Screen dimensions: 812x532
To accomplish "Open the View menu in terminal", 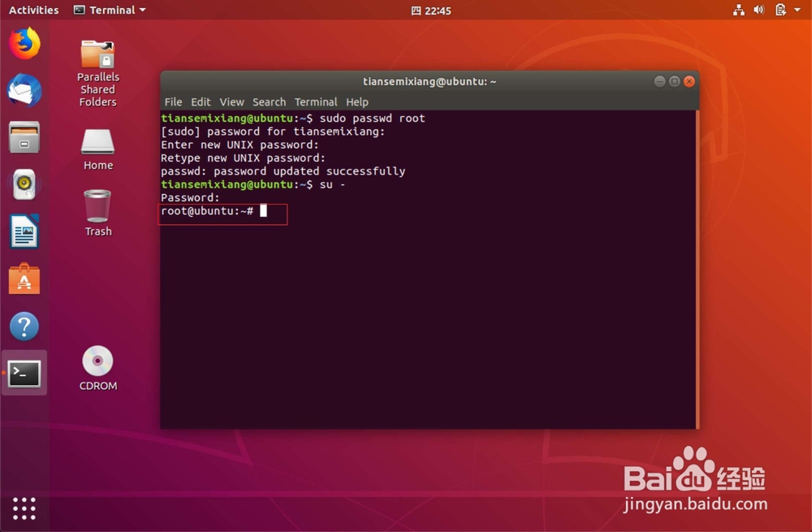I will (x=231, y=102).
